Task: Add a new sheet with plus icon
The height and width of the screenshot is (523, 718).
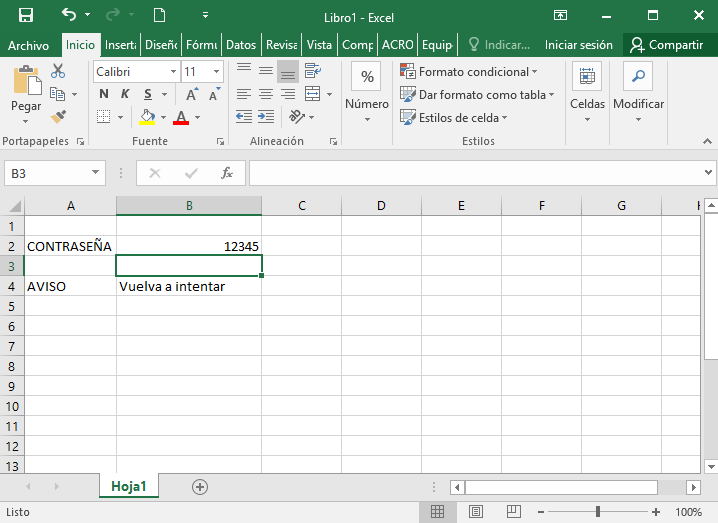Action: pos(200,487)
